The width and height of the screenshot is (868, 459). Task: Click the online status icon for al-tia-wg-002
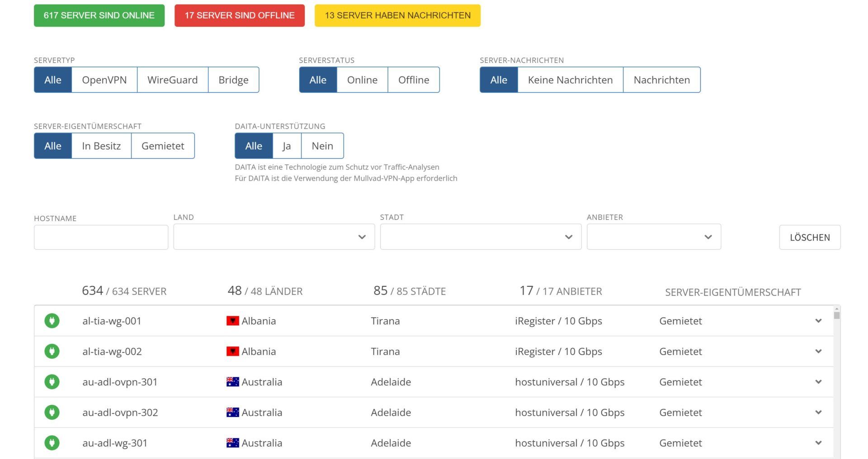pyautogui.click(x=52, y=351)
